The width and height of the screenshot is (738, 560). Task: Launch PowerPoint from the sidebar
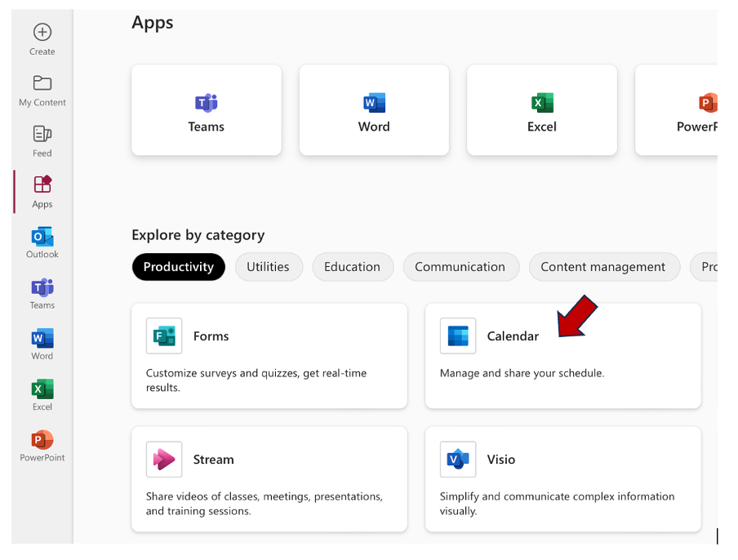tap(42, 439)
